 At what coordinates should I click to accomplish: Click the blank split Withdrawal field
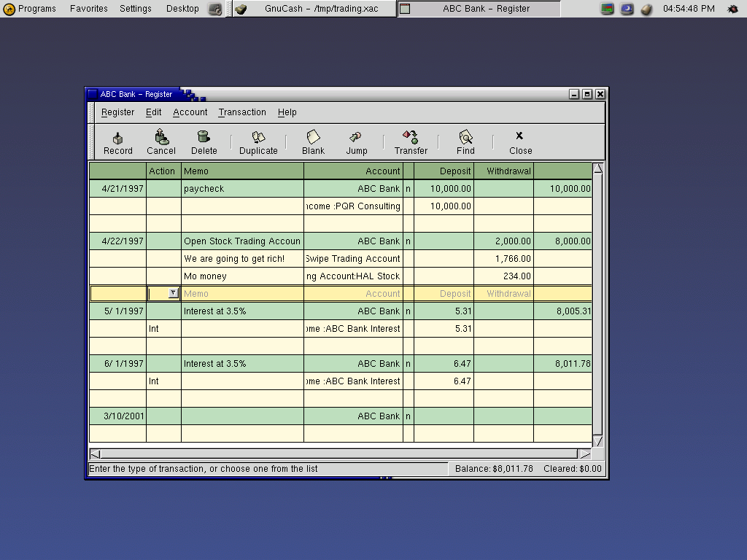(x=503, y=293)
